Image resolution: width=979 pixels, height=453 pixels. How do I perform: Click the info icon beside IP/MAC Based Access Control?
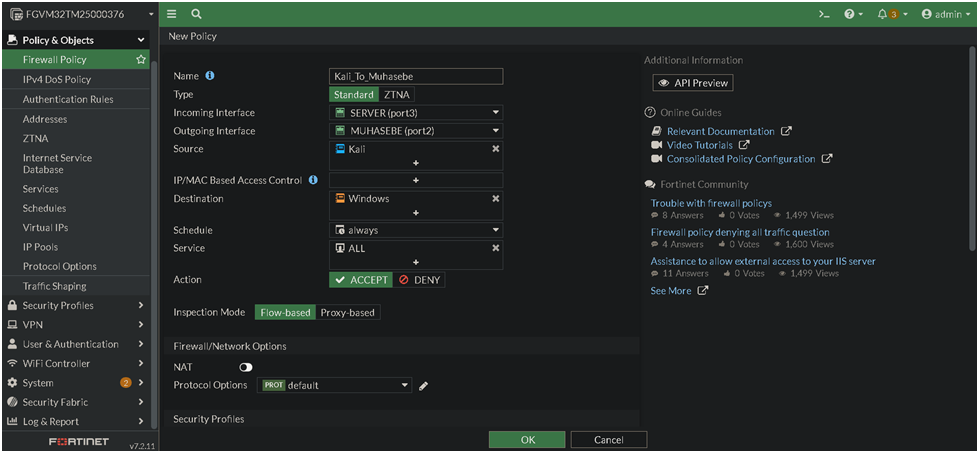tap(313, 180)
